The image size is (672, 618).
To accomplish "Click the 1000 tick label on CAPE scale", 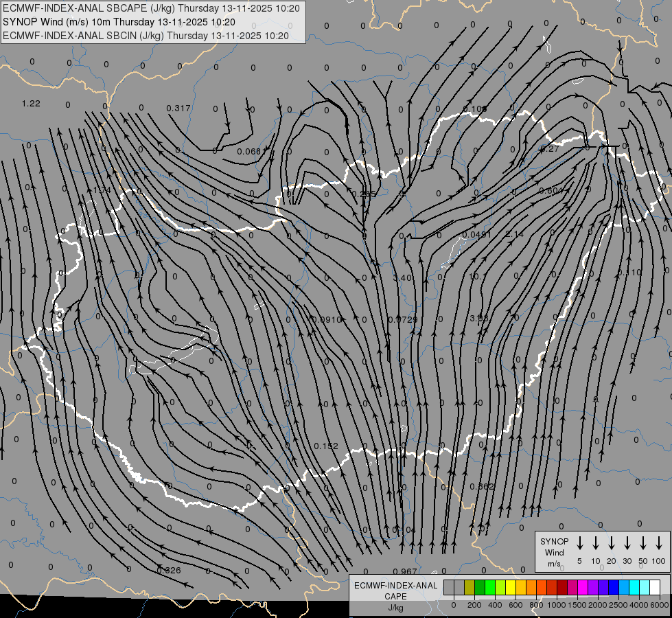I will [x=556, y=605].
